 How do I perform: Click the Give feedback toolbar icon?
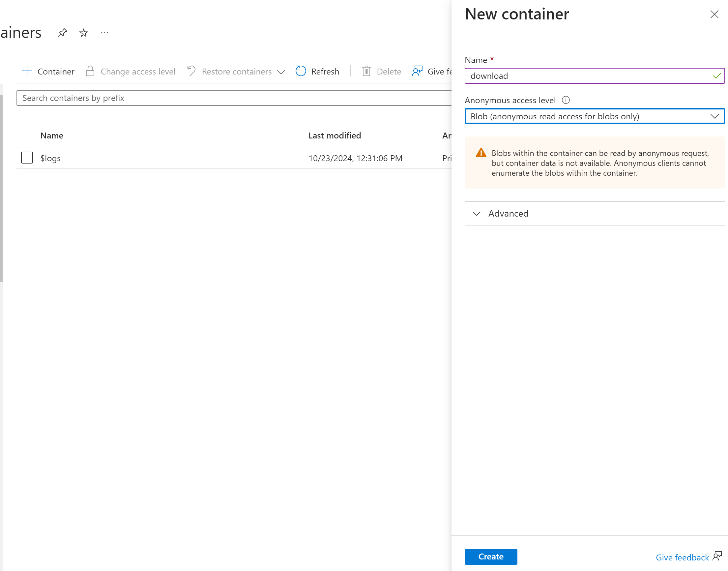pyautogui.click(x=417, y=71)
